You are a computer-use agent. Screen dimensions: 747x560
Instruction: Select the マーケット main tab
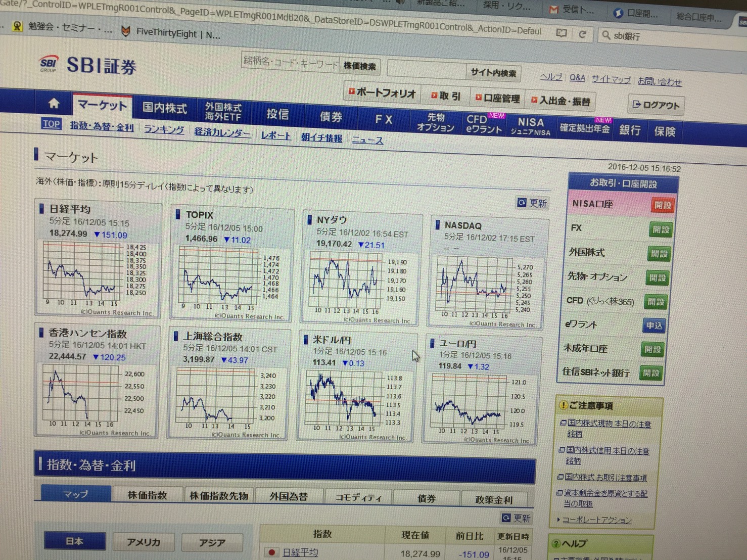point(102,106)
